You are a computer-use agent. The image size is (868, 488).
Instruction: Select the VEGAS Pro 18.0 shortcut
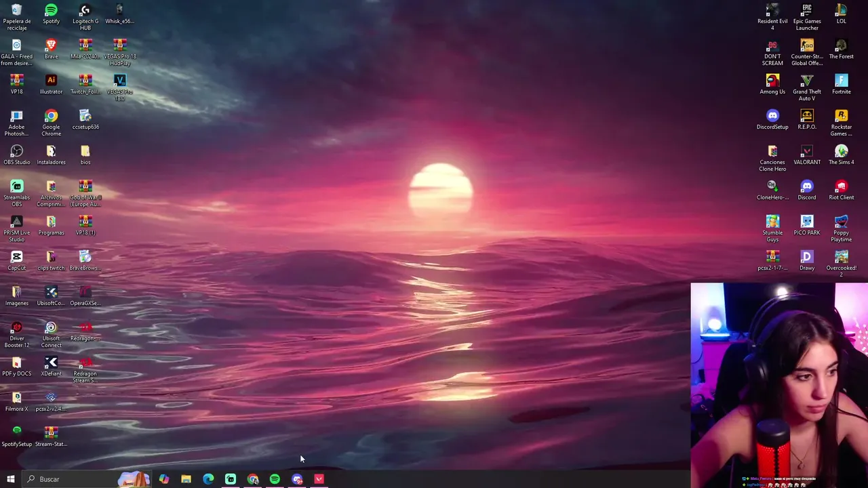coord(119,87)
